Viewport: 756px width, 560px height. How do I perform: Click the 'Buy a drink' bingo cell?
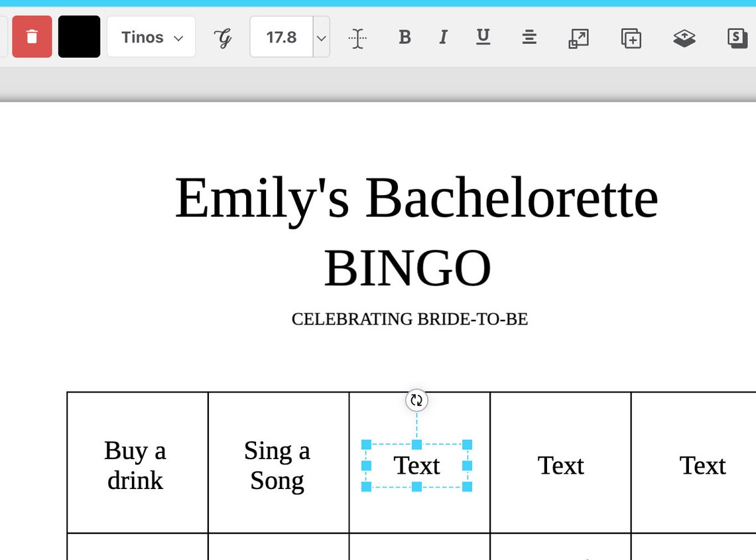[135, 465]
